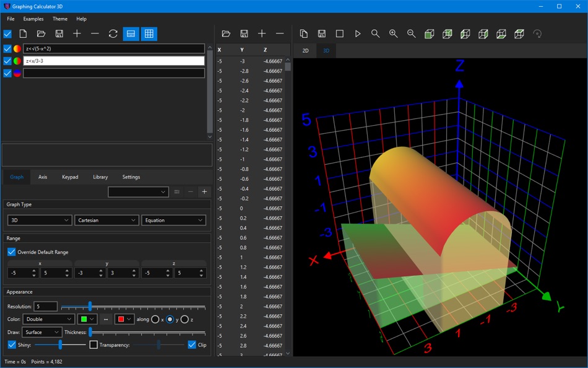The width and height of the screenshot is (588, 368).
Task: Click the zoom in magnifier icon
Action: (394, 34)
